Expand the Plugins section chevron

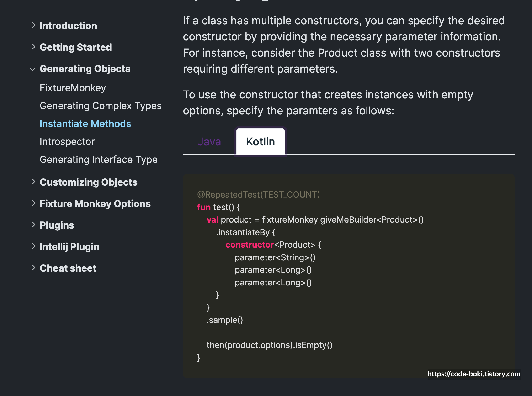(34, 225)
